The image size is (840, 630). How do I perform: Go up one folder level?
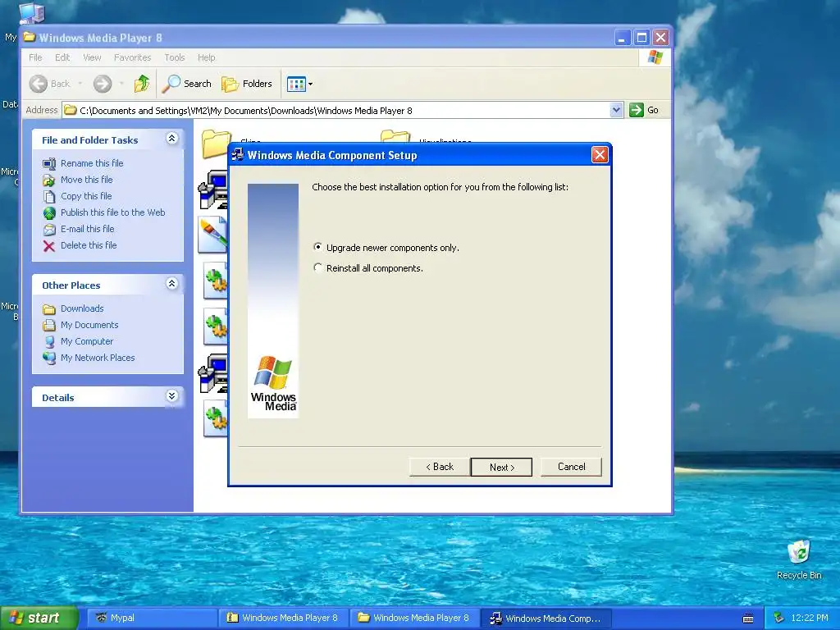pos(142,84)
